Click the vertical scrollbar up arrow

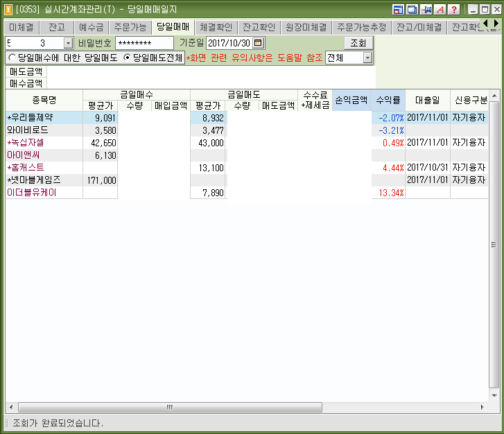494,96
